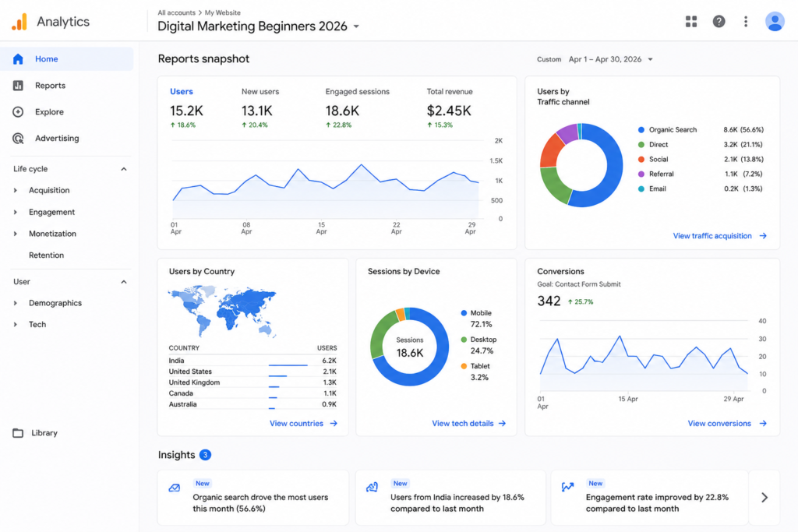Click the Tablet orange legend dot
The image size is (798, 532).
464,366
